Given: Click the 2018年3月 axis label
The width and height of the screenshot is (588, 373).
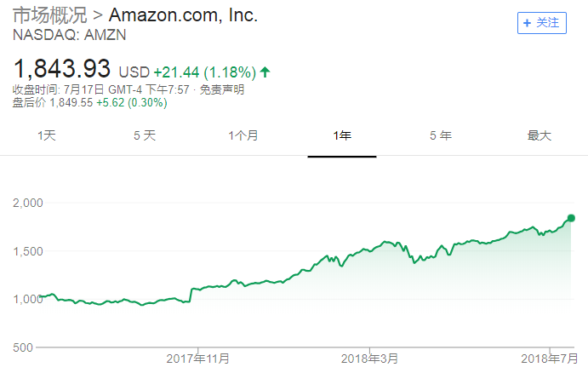Looking at the screenshot, I should point(368,359).
